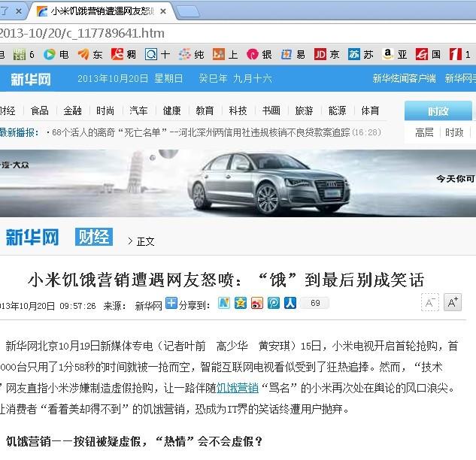Go to the 时尚 navigation section
476x460 pixels.
pyautogui.click(x=105, y=110)
